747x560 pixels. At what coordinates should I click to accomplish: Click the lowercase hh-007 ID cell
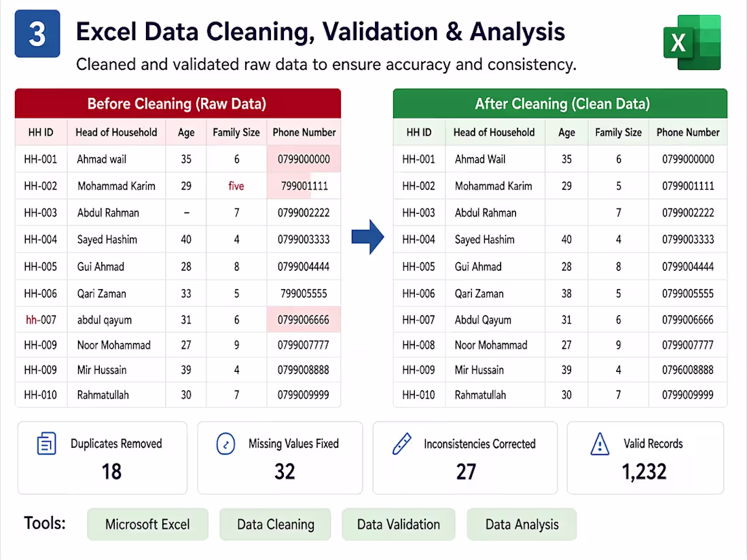click(x=41, y=320)
